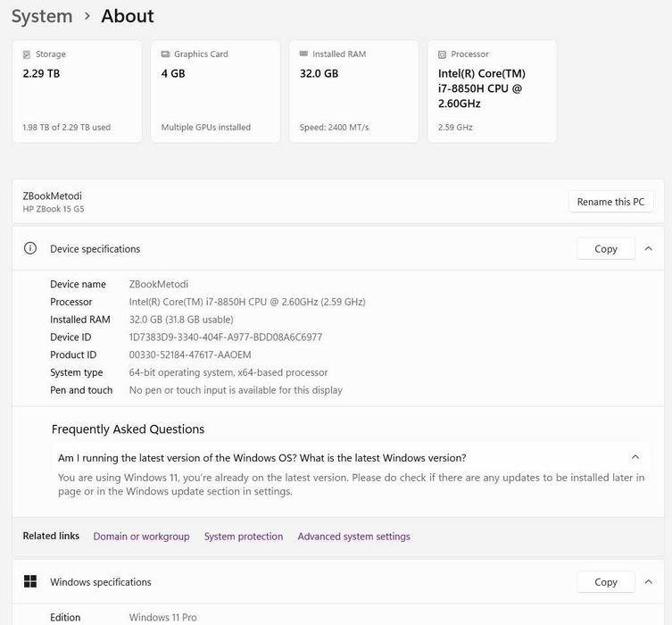Collapse the latest Windows version FAQ

coord(635,458)
